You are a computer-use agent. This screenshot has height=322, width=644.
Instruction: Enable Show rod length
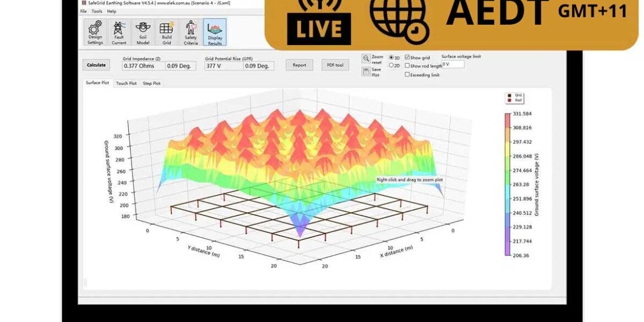pyautogui.click(x=406, y=66)
